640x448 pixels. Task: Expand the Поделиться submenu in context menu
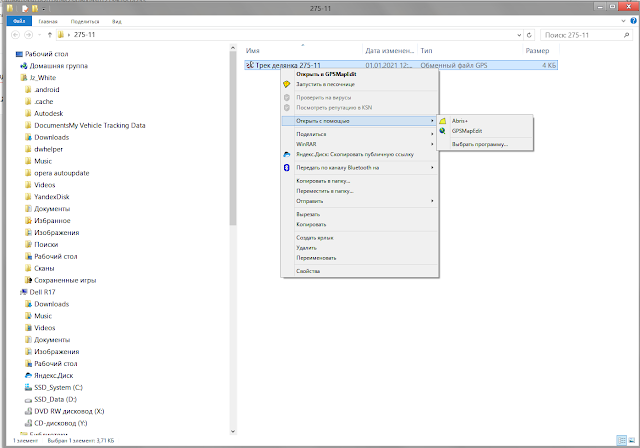tap(360, 134)
